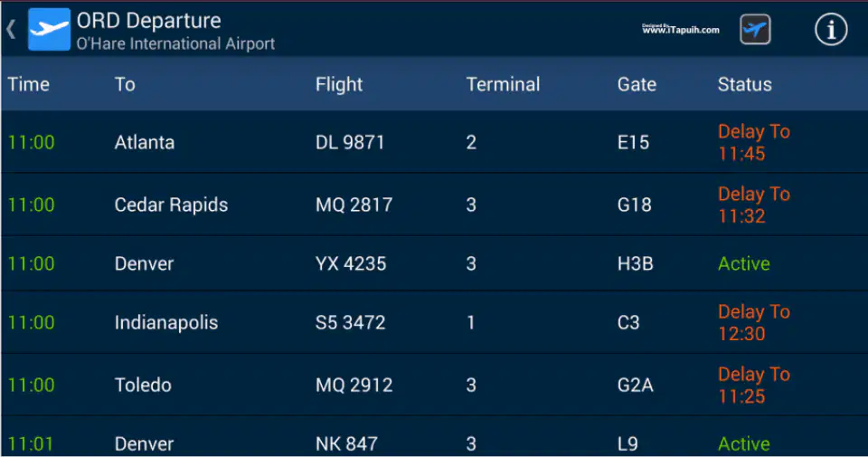Open Toledo flight MQ 2912 row
Viewport: 868px width, 457px height.
click(x=434, y=385)
